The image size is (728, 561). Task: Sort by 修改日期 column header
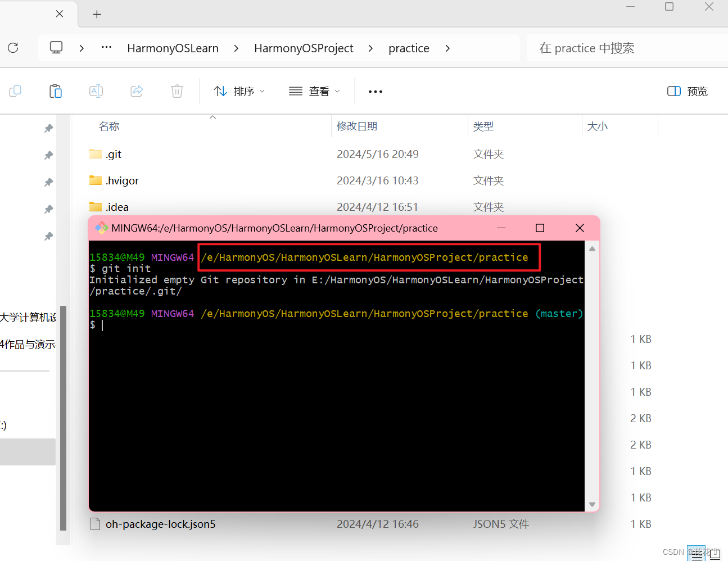[357, 126]
